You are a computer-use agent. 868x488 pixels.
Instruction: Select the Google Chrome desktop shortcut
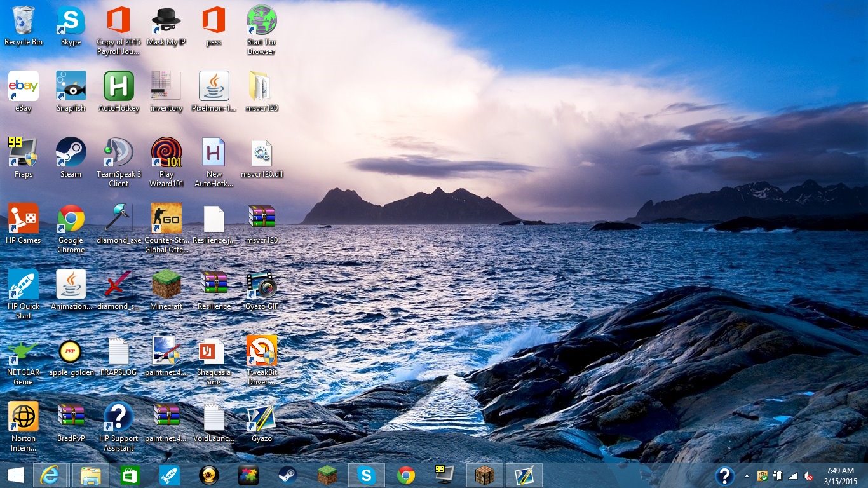[x=71, y=228]
